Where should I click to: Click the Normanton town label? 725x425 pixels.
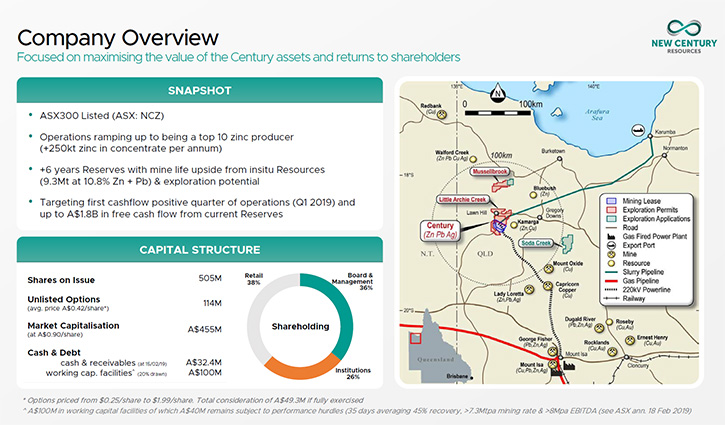pyautogui.click(x=675, y=148)
